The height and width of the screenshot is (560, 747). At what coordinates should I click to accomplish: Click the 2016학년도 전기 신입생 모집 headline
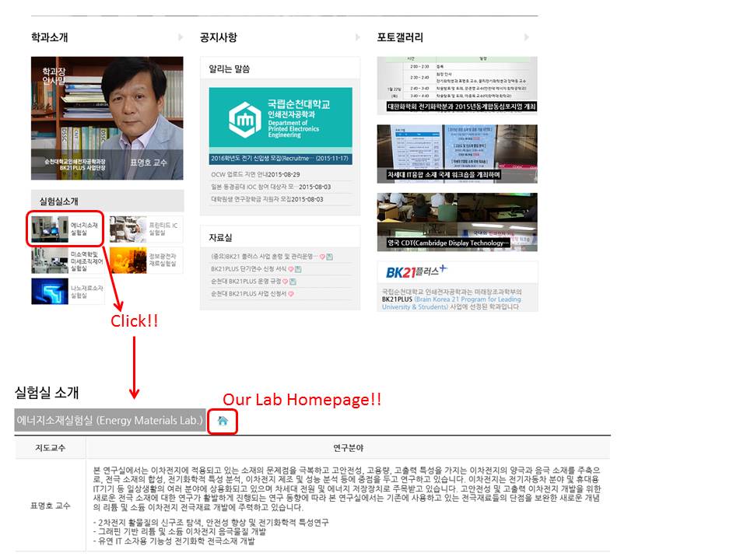coord(279,159)
